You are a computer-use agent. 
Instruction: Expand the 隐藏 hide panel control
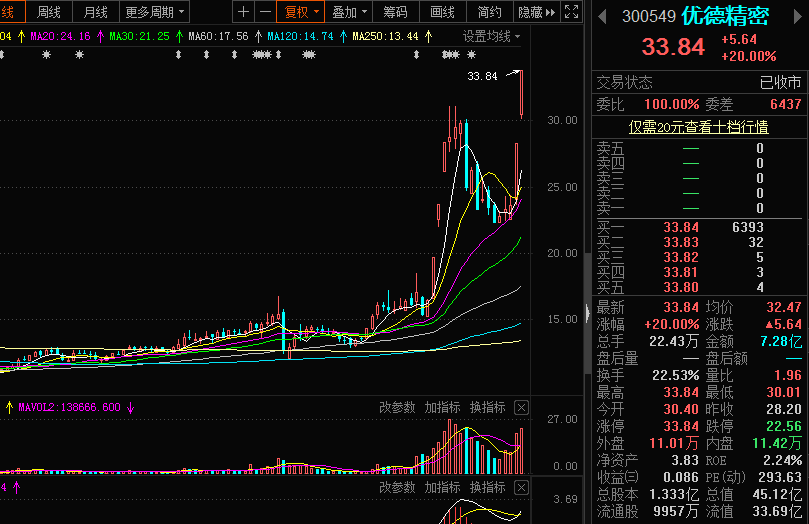pos(537,12)
